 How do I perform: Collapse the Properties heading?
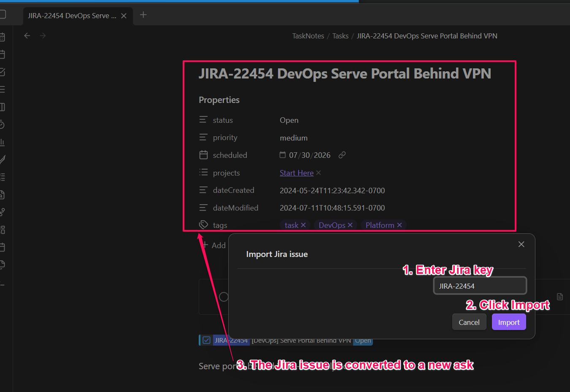219,100
